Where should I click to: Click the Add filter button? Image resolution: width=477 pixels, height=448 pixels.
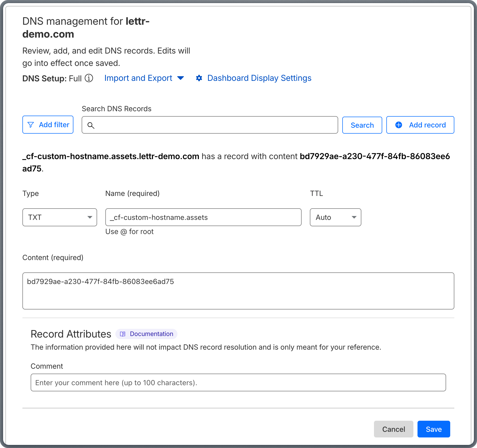(x=48, y=125)
